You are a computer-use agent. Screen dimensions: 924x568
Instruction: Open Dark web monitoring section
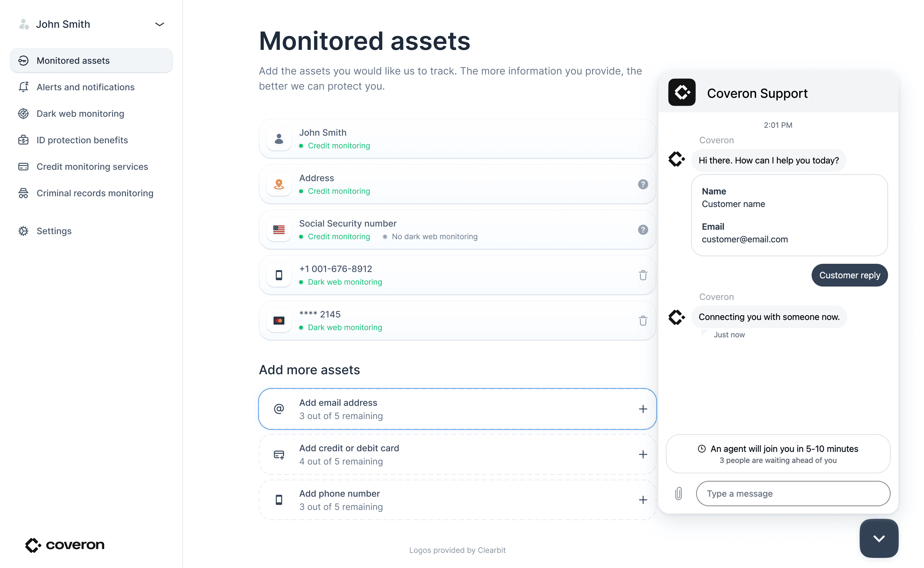(x=80, y=114)
